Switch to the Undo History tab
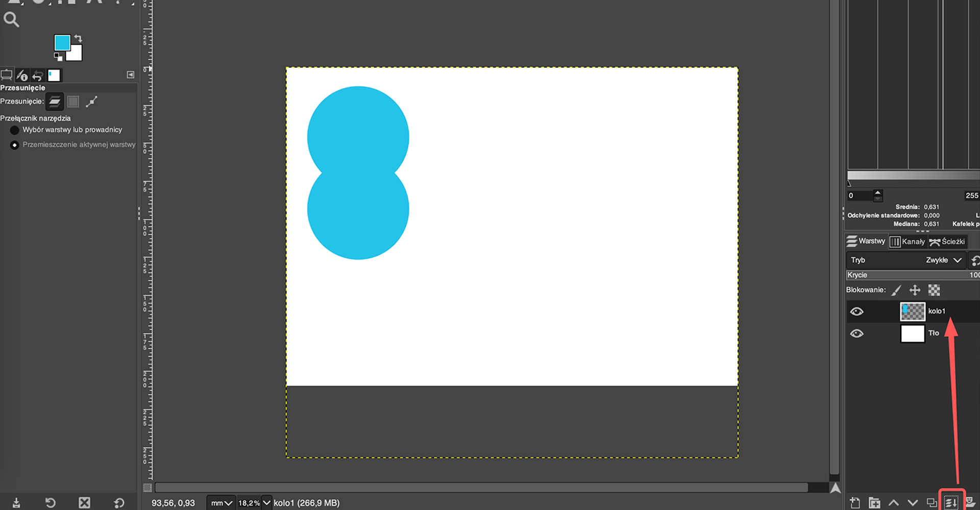The image size is (980, 510). pyautogui.click(x=38, y=75)
